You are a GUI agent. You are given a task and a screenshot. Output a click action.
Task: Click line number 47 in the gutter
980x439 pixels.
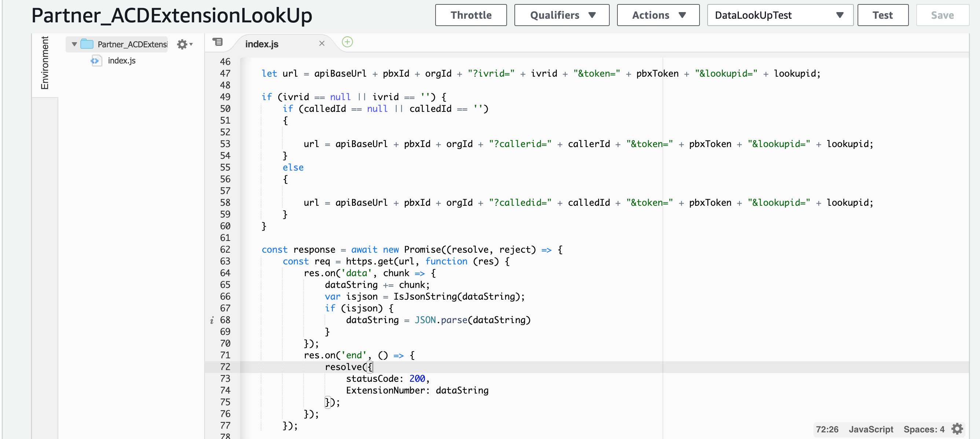[225, 73]
